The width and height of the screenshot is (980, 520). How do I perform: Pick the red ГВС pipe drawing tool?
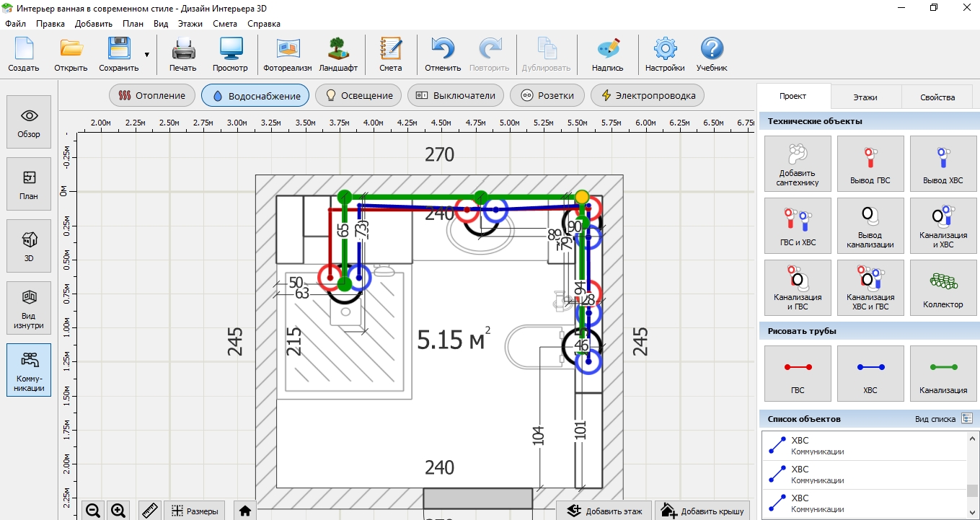pyautogui.click(x=797, y=374)
